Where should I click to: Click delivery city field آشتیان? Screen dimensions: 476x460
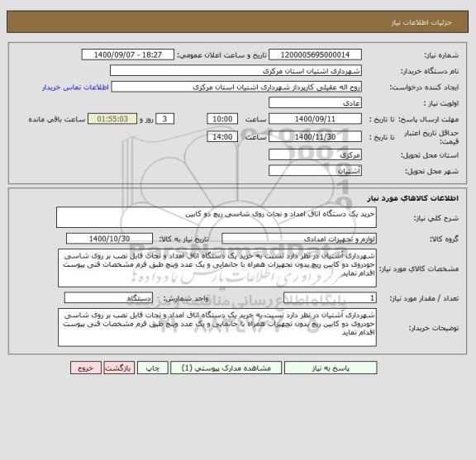coord(315,171)
